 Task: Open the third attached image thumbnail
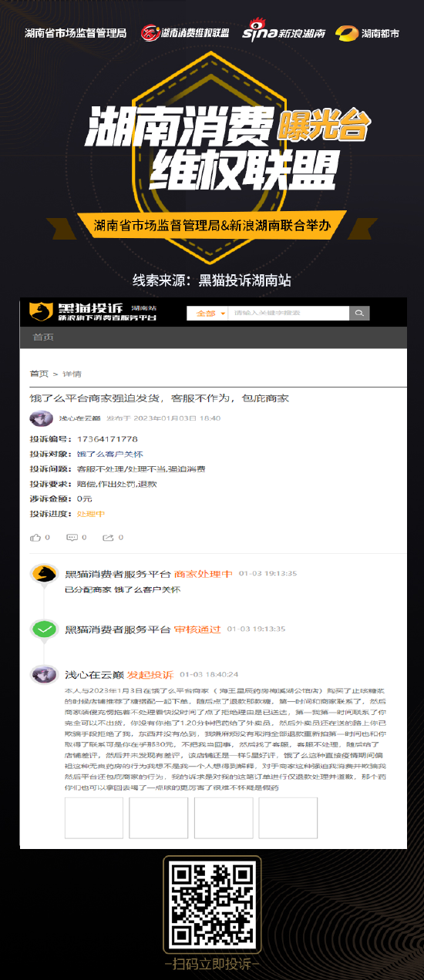click(224, 817)
